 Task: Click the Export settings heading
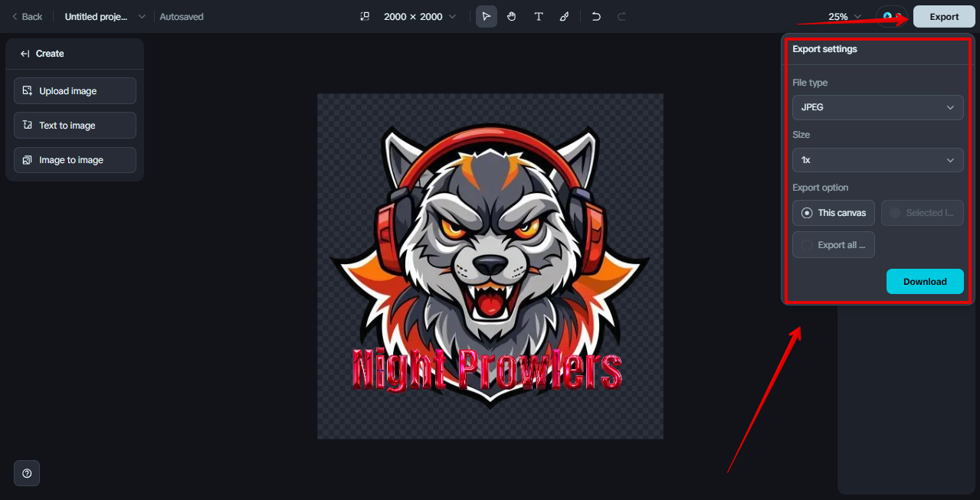pyautogui.click(x=824, y=49)
